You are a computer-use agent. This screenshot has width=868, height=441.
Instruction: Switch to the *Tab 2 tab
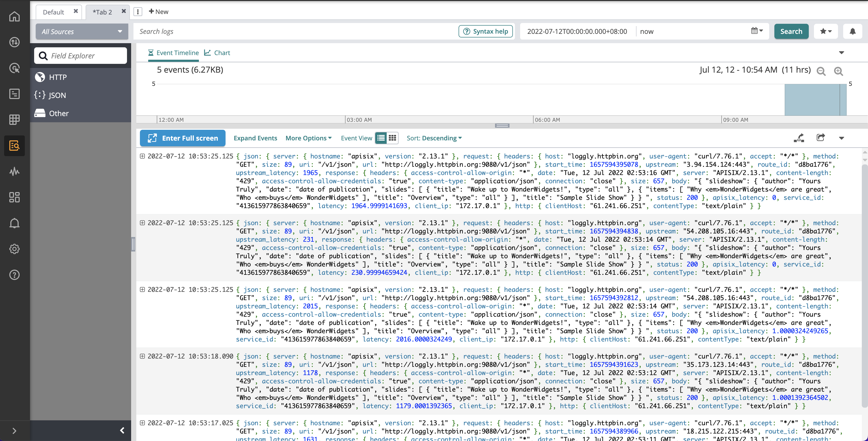[102, 12]
